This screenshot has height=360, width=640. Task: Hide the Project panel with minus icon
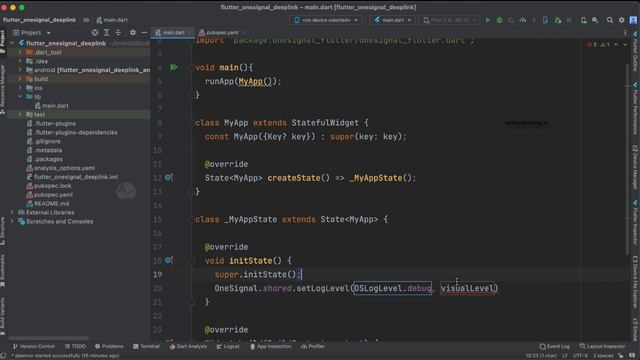pyautogui.click(x=144, y=33)
